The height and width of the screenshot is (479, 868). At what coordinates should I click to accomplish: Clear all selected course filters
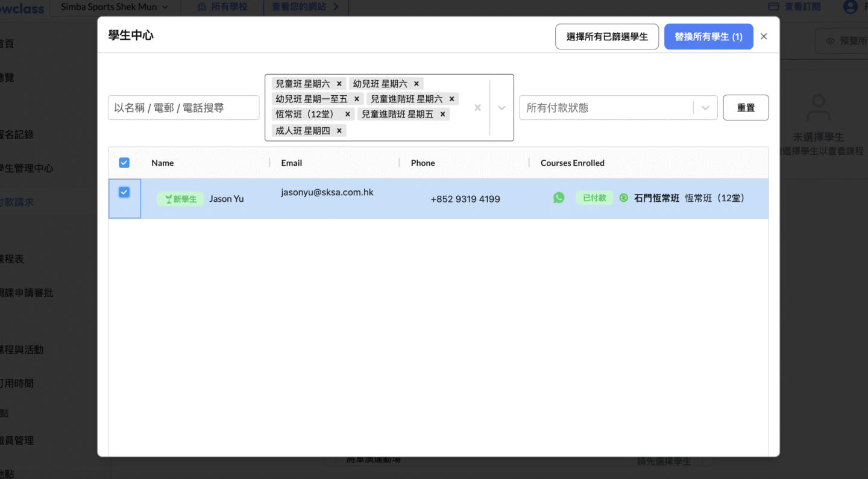477,108
